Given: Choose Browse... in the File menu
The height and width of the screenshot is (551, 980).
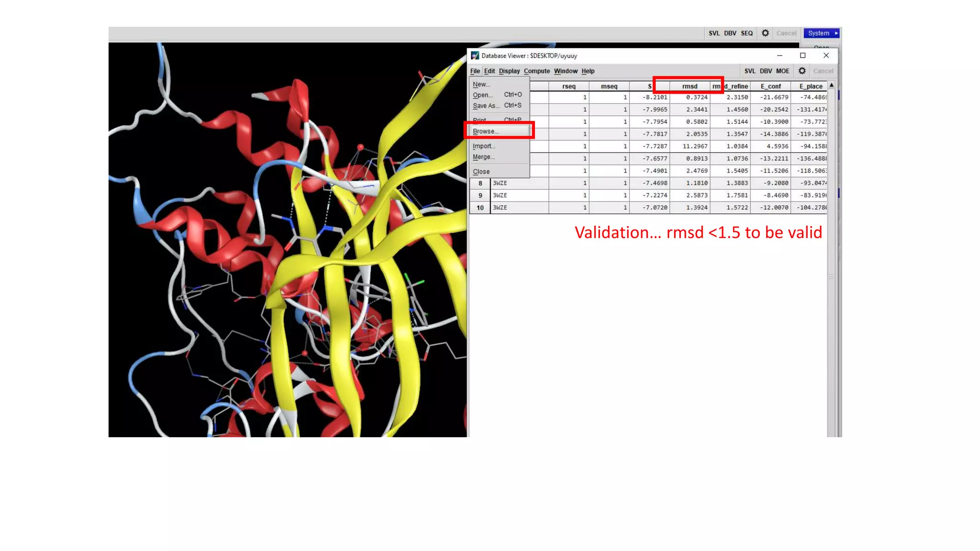Looking at the screenshot, I should coord(486,131).
